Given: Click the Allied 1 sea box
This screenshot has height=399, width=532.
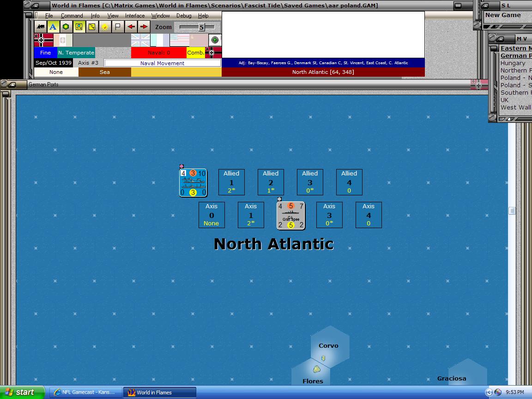Looking at the screenshot, I should pos(231,182).
